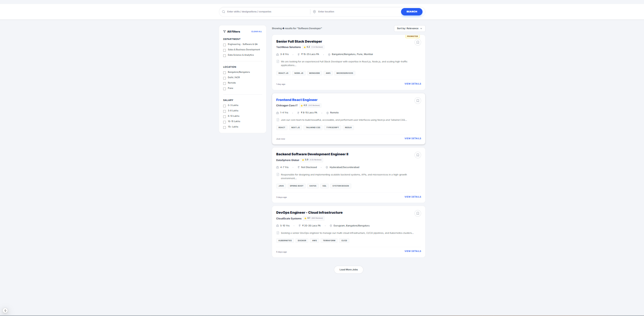Click the MONGODB skill tag
Image resolution: width=644 pixels, height=316 pixels.
314,73
